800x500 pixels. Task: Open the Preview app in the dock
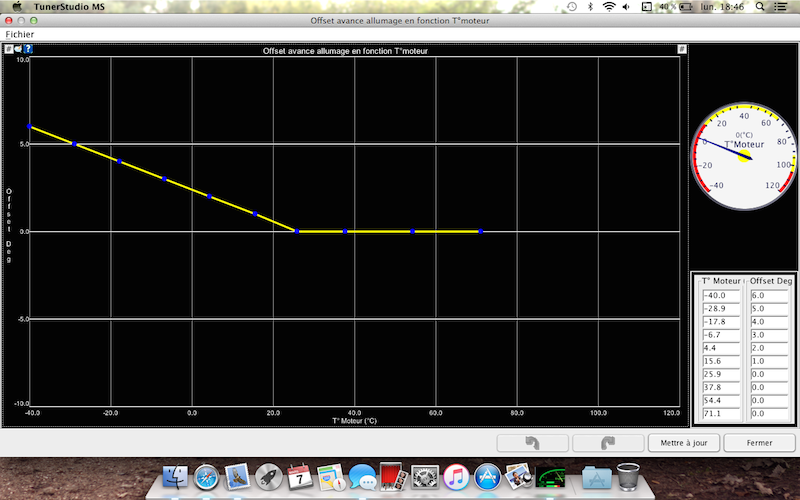tap(518, 477)
